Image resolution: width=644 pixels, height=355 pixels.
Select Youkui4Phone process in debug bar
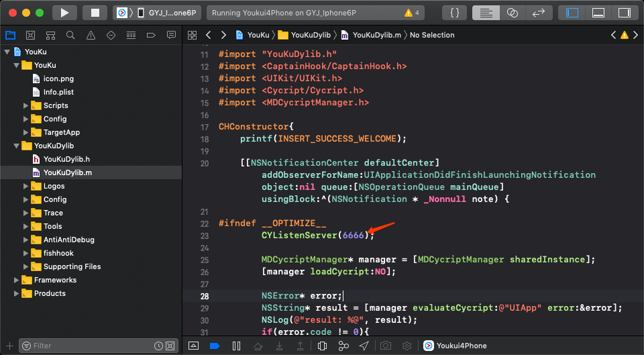coord(455,346)
